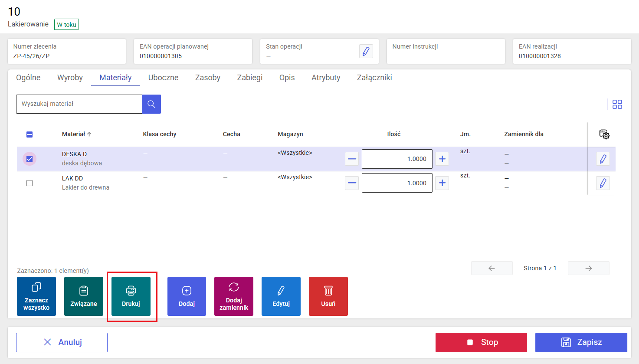Click pencil icon for DESKA D row
The image size is (639, 364).
[603, 159]
